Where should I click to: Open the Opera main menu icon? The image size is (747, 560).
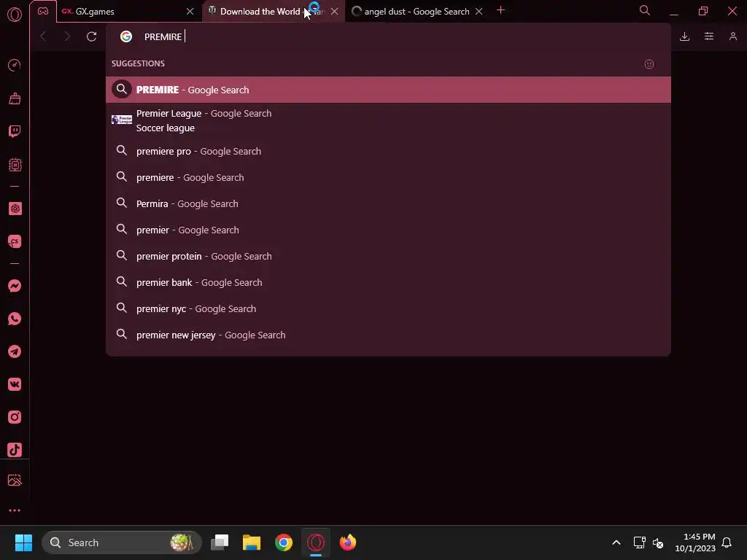[15, 15]
